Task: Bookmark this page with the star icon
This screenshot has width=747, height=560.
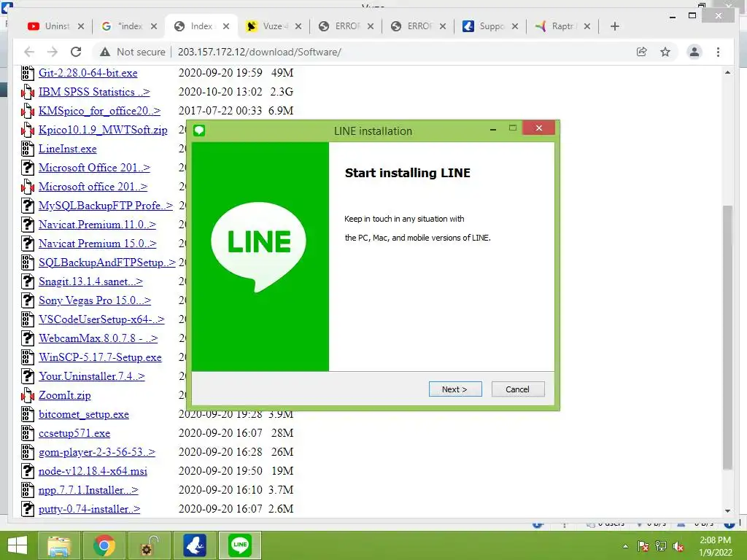Action: click(x=665, y=52)
